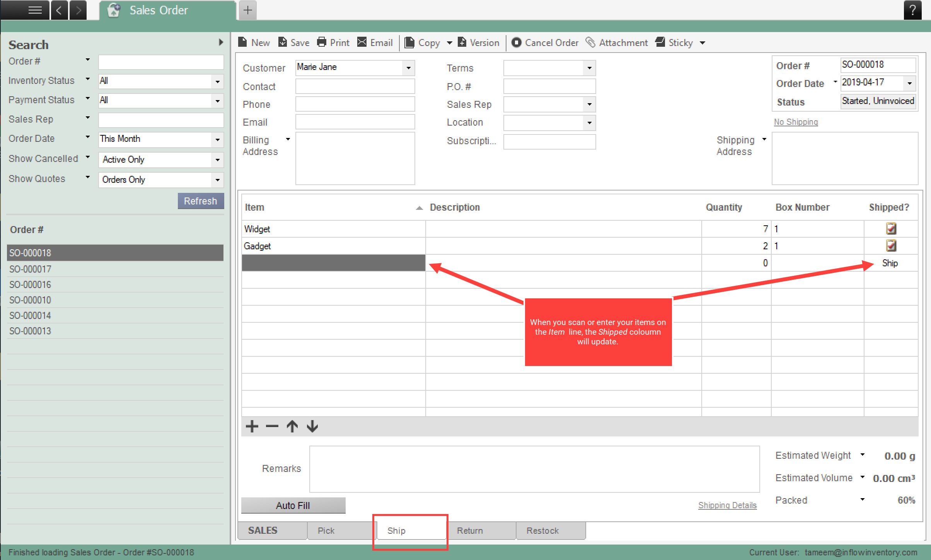Viewport: 931px width, 560px height.
Task: Click the No Shipping link
Action: [x=797, y=121]
